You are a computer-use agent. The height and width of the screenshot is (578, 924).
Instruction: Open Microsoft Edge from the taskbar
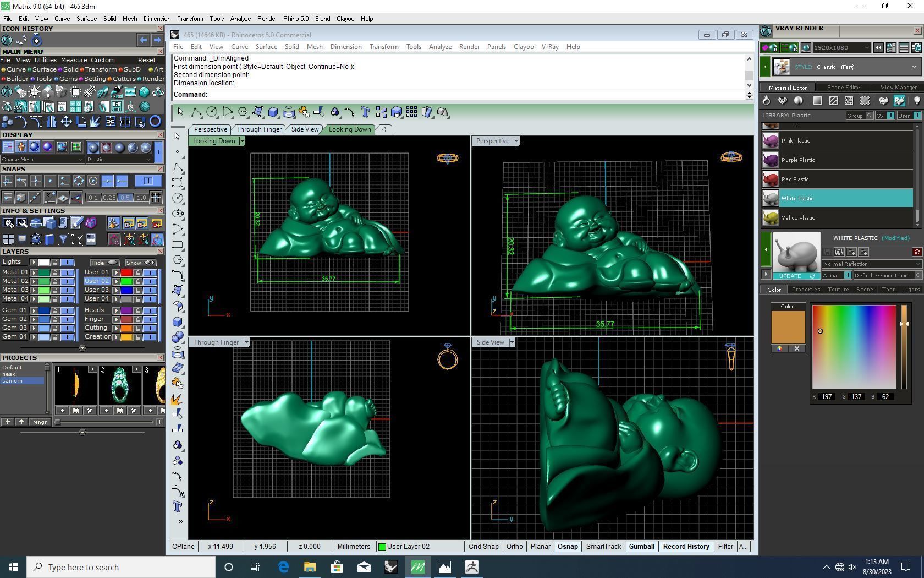pyautogui.click(x=283, y=567)
